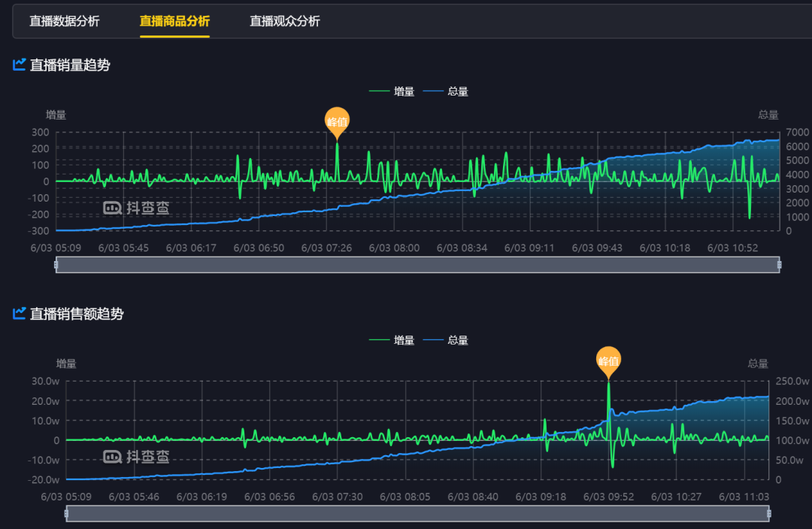Click left handle of 直播销售额趋势 zoom slider
Image resolution: width=812 pixels, height=529 pixels.
coord(66,513)
